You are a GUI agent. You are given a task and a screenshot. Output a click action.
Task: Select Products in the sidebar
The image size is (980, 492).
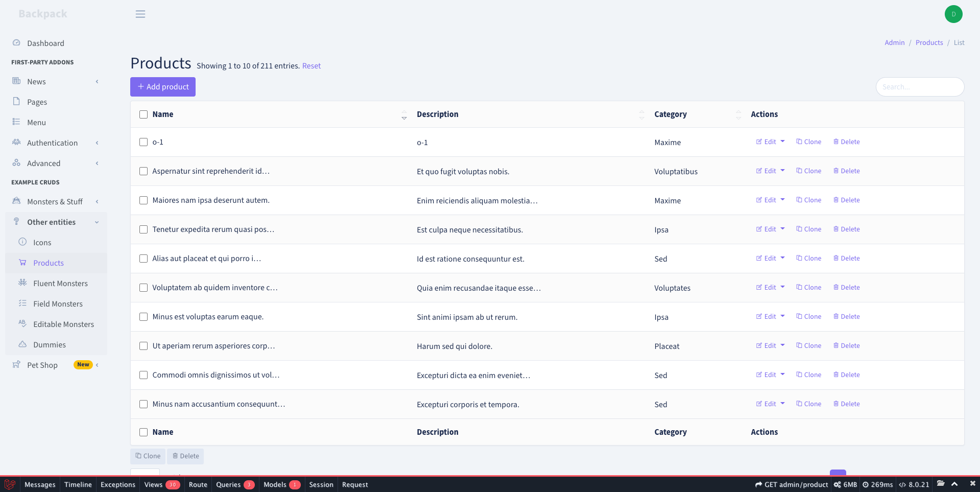tap(56, 263)
